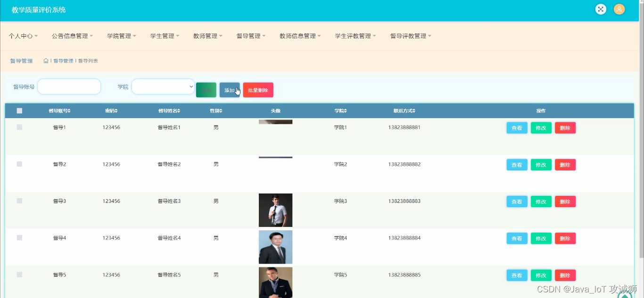Sort by 督导账号 column arrows
Image resolution: width=644 pixels, height=298 pixels.
pos(69,111)
